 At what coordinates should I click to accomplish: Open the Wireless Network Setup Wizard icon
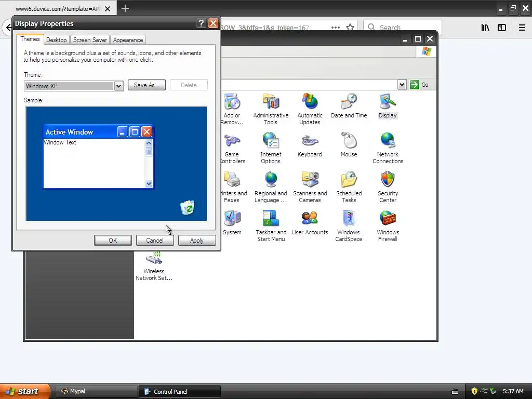[154, 267]
